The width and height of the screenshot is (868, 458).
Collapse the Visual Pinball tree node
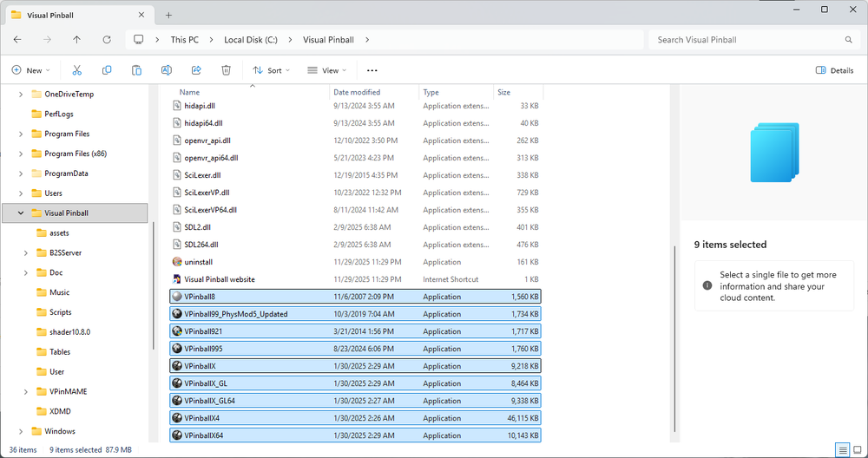[x=21, y=213]
